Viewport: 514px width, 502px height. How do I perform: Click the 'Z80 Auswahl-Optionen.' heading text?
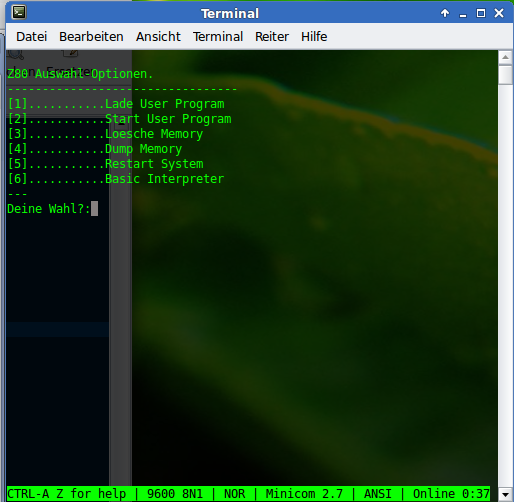80,74
